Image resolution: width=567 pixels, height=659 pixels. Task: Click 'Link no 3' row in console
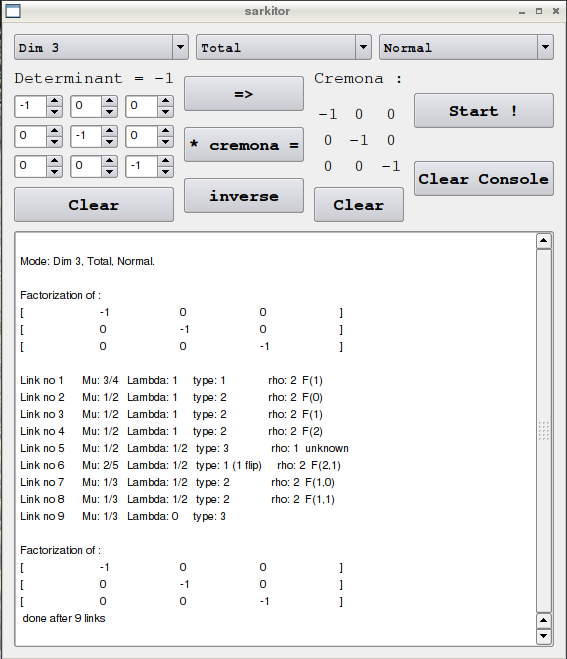tap(171, 414)
